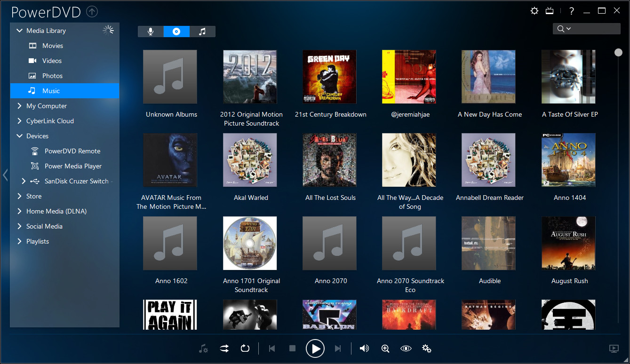Switch to artist view microphone tab

[151, 32]
